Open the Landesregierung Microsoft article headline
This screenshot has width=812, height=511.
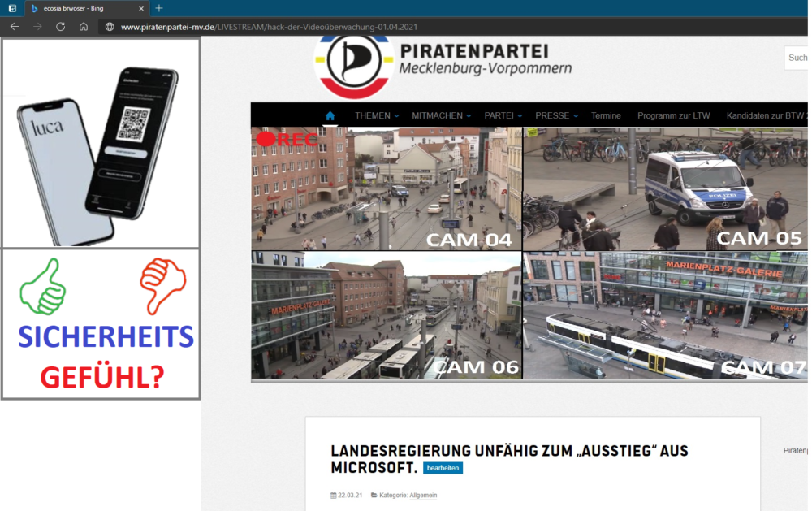pos(509,459)
